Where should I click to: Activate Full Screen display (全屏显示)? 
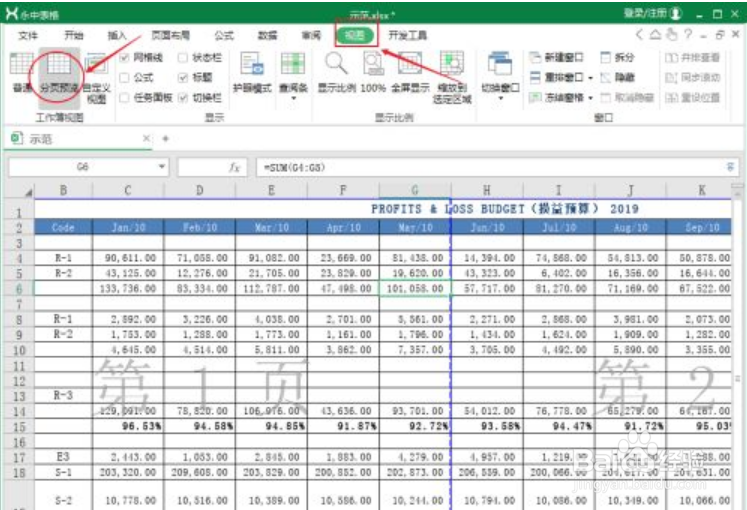point(410,72)
